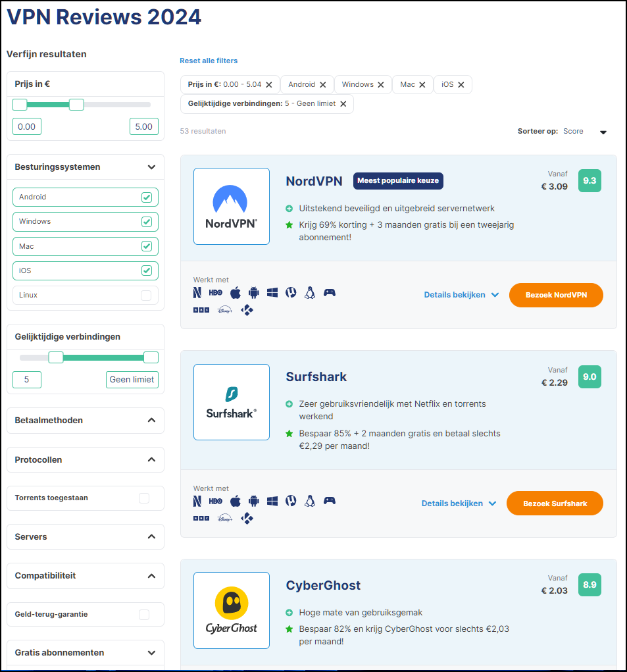Click the Windows logo icon in Surfshark card

(x=272, y=501)
